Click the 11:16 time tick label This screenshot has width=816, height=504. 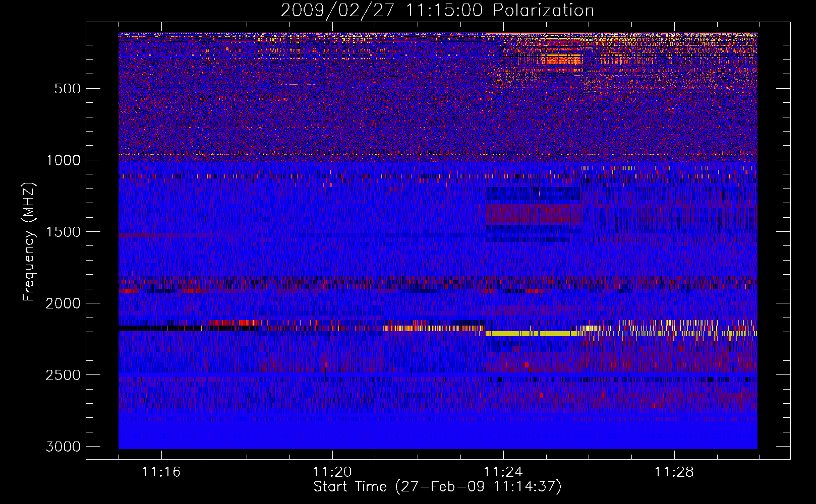click(x=161, y=472)
